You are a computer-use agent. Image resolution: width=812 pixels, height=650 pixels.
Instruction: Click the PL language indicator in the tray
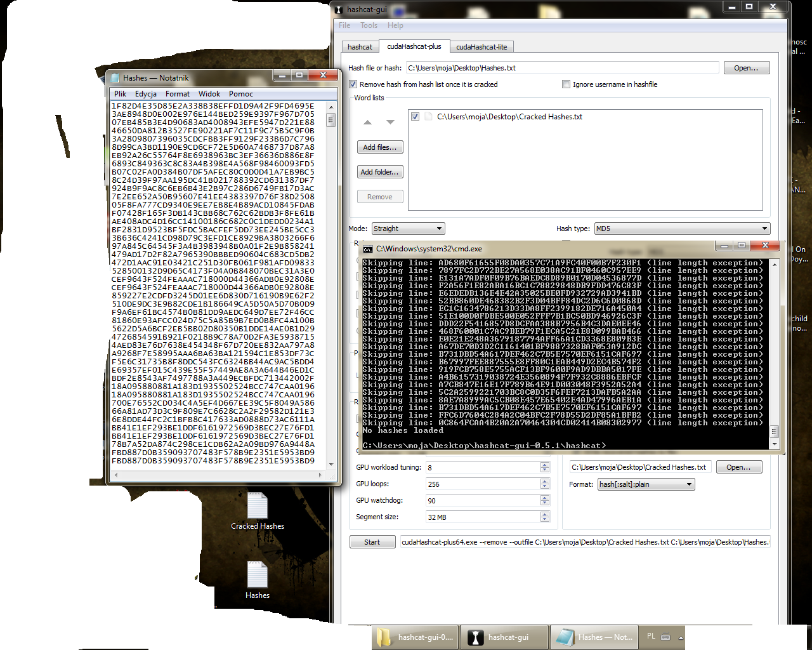tap(652, 636)
